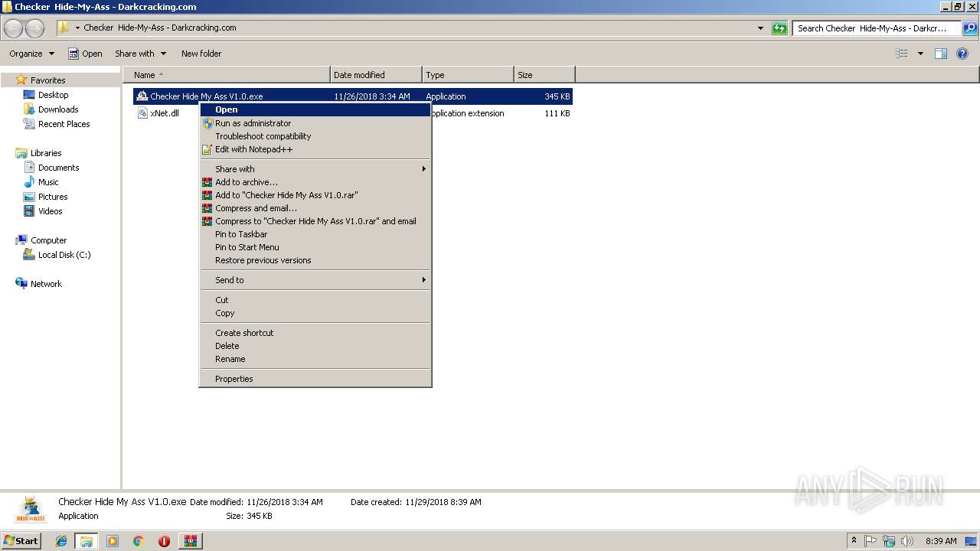The width and height of the screenshot is (980, 551).
Task: Choose Delete in the context menu
Action: click(x=315, y=346)
